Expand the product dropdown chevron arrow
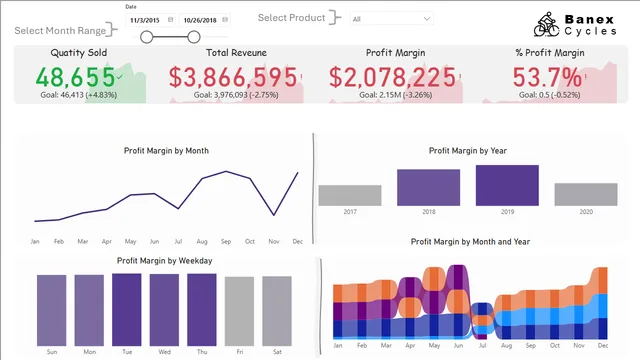Image resolution: width=640 pixels, height=360 pixels. pos(427,19)
